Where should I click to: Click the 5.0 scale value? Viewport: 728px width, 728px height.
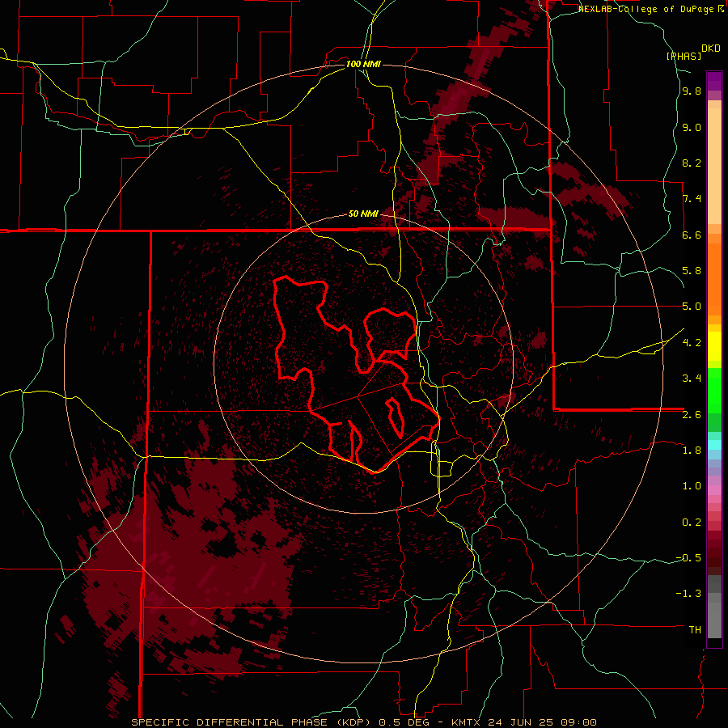692,307
